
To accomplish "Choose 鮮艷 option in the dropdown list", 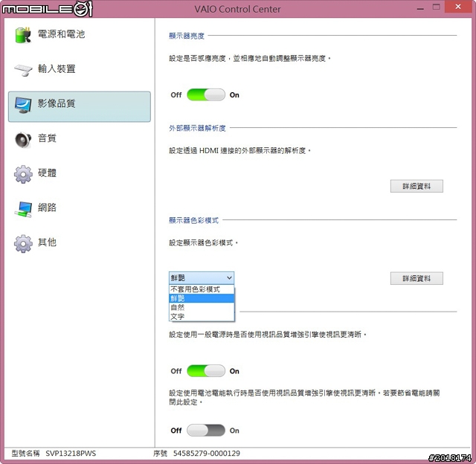I will click(202, 298).
